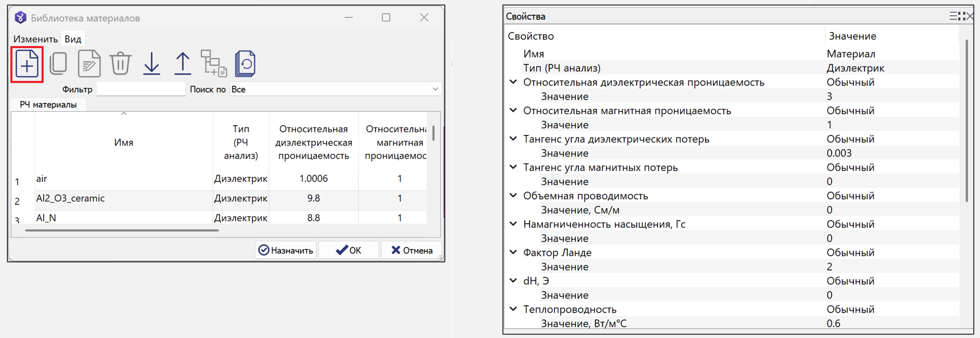
Task: Collapse 'Тангенс угла магнитных потерь' group
Action: (x=513, y=167)
